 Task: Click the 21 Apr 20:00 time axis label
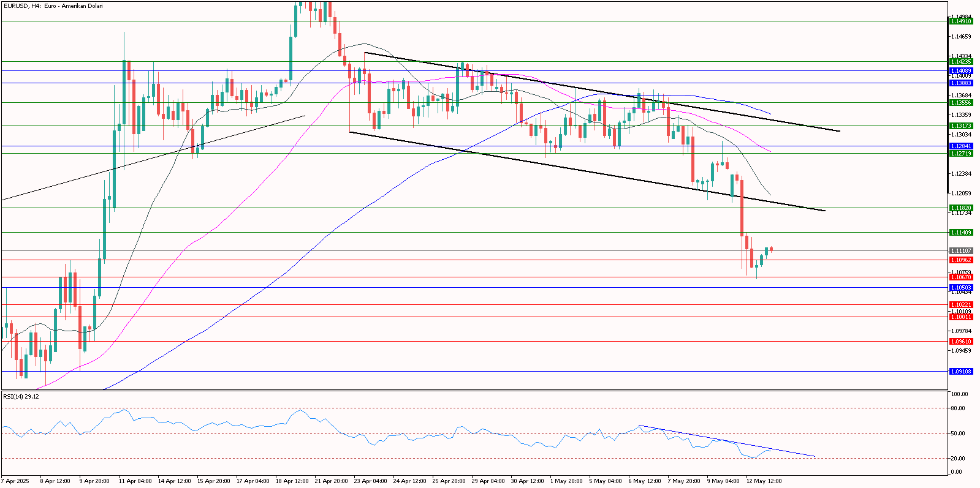pos(331,481)
